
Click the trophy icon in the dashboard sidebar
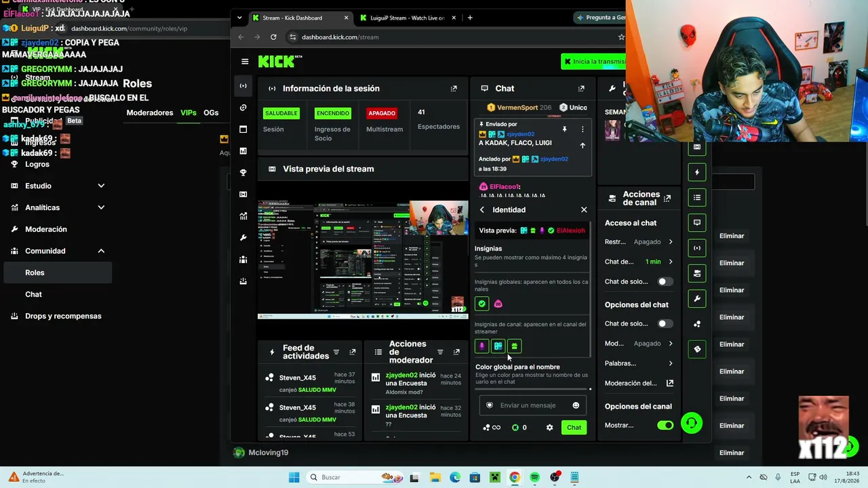243,173
